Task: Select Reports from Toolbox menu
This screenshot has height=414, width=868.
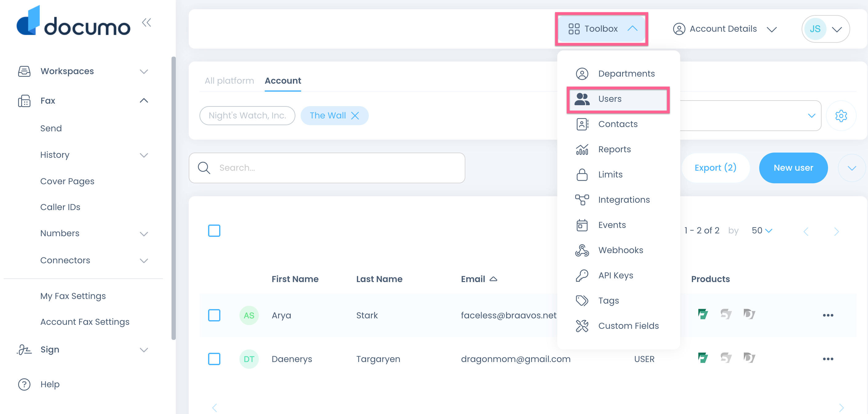Action: coord(614,149)
